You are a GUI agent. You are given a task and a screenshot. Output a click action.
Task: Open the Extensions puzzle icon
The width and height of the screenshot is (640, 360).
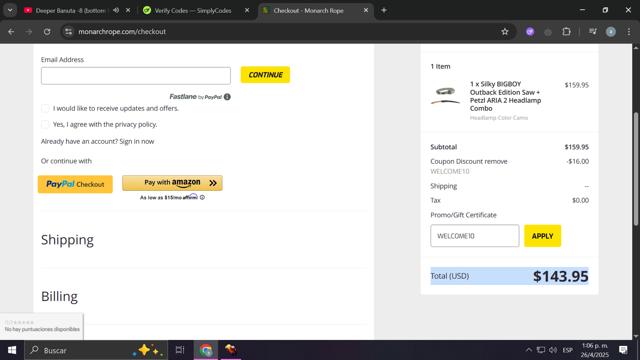click(566, 31)
